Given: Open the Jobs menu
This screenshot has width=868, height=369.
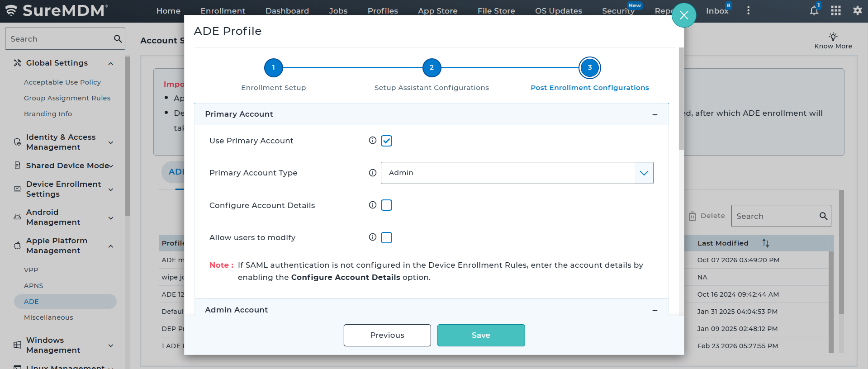Looking at the screenshot, I should tap(338, 11).
